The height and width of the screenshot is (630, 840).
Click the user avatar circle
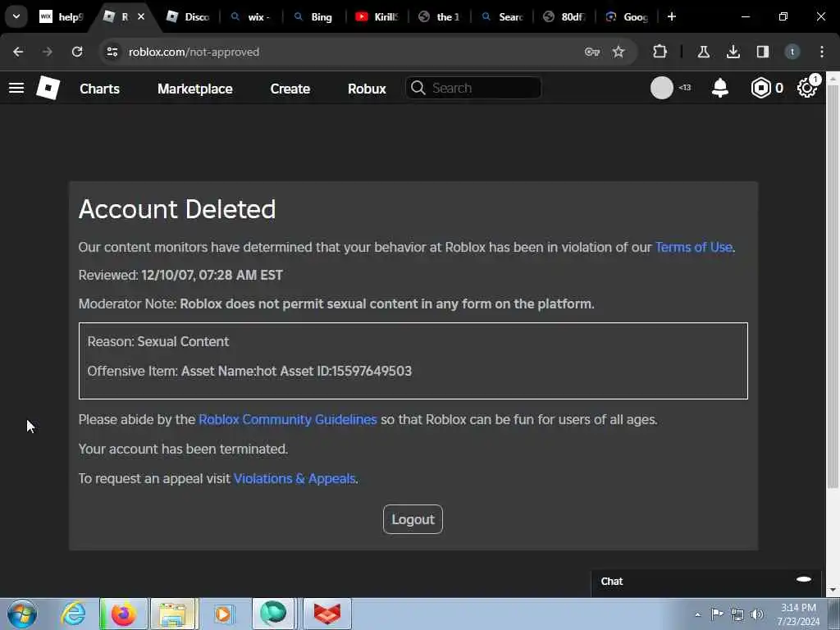point(662,88)
